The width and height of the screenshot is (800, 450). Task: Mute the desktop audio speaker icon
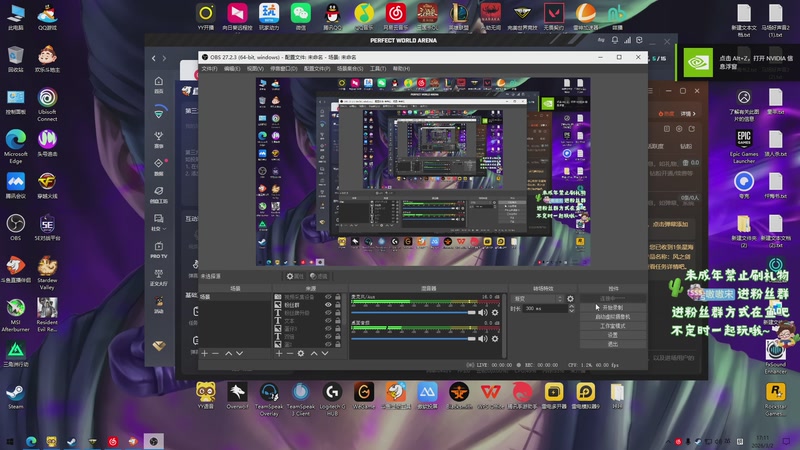[x=482, y=338]
